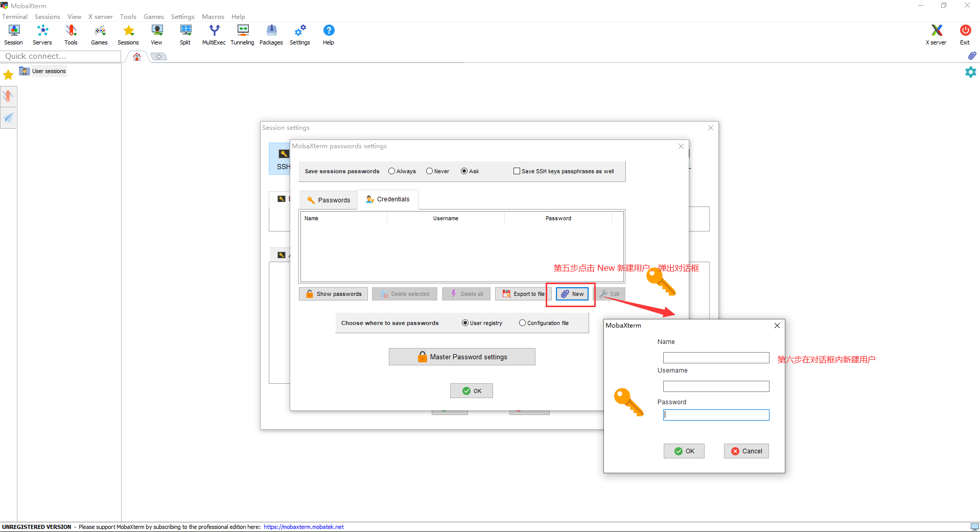Open the Tunneling toolbar icon
Viewport: 980px width, 532px height.
(243, 35)
